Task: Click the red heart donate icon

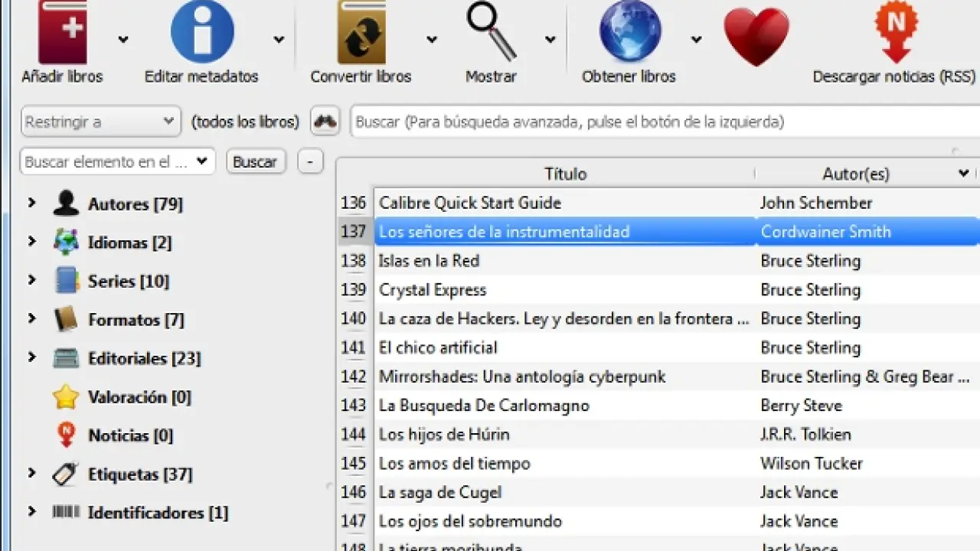Action: [x=756, y=37]
